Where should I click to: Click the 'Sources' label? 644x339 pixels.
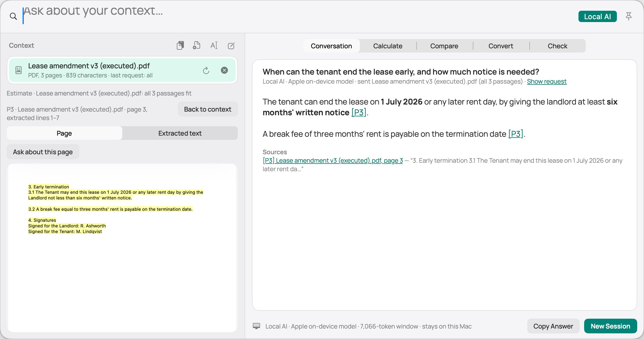[x=275, y=152]
